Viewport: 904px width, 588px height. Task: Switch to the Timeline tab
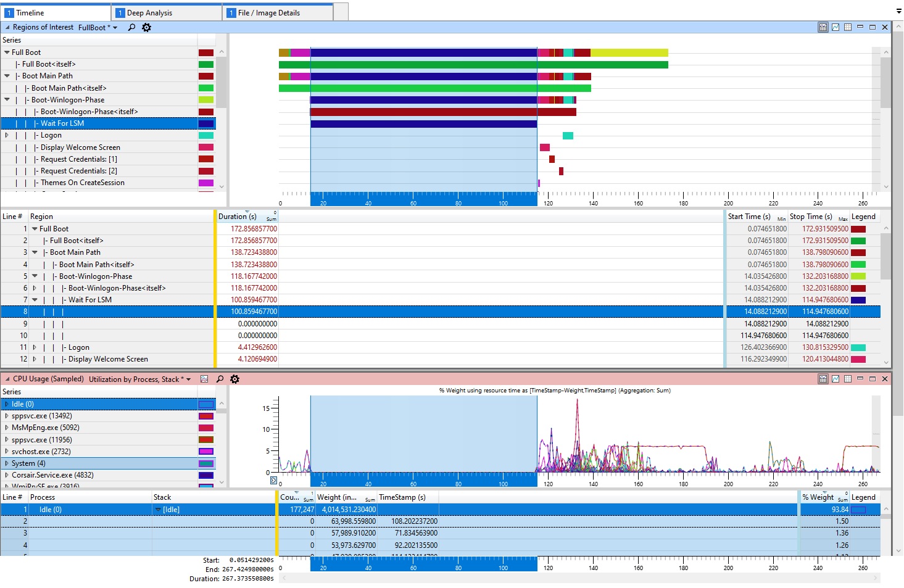click(x=56, y=12)
